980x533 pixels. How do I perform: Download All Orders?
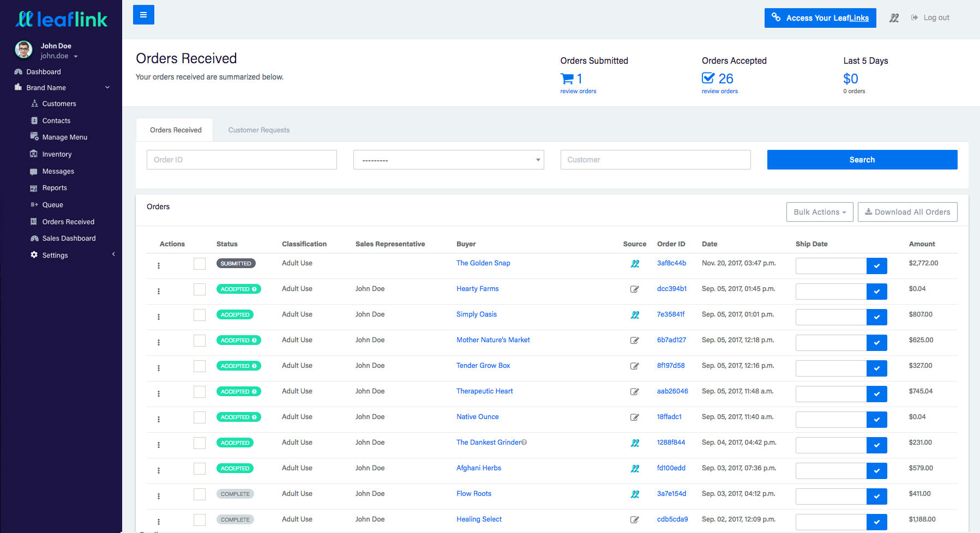pyautogui.click(x=907, y=212)
